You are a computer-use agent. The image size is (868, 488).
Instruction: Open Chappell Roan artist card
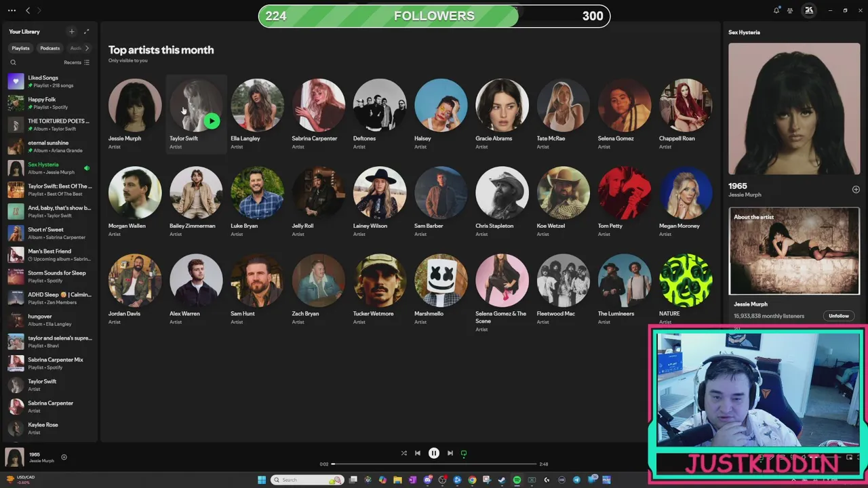click(686, 114)
